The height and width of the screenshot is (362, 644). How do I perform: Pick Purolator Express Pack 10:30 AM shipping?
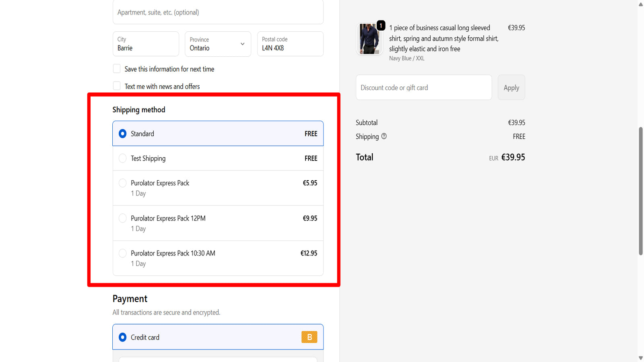[218, 258]
